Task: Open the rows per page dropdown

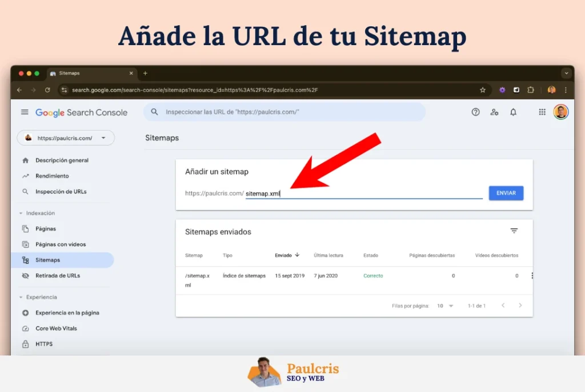Action: coord(444,306)
